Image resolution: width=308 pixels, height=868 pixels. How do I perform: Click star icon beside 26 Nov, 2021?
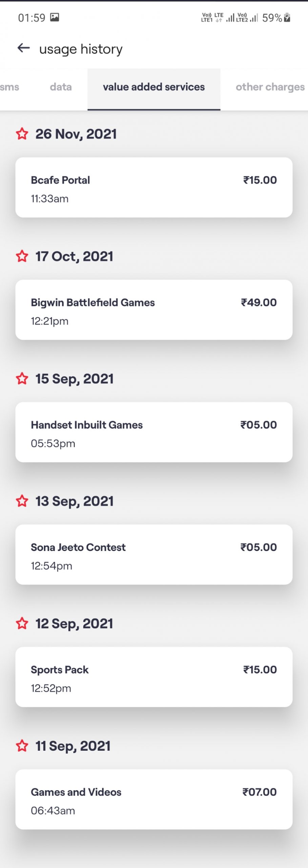(x=22, y=134)
